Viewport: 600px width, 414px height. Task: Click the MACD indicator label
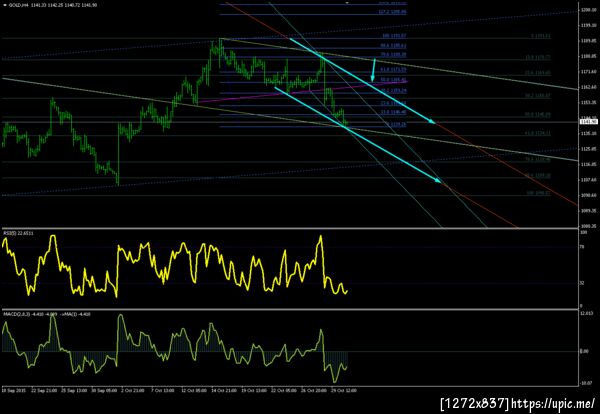point(47,314)
